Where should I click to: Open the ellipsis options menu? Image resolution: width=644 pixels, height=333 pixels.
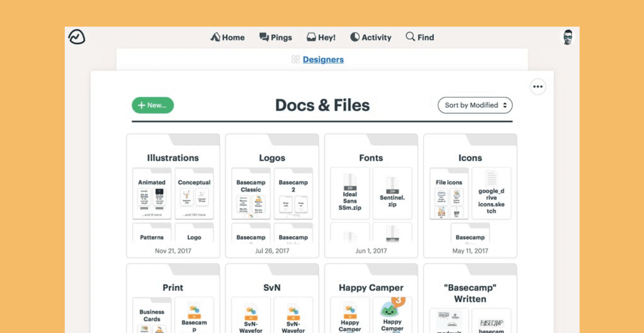pyautogui.click(x=538, y=87)
